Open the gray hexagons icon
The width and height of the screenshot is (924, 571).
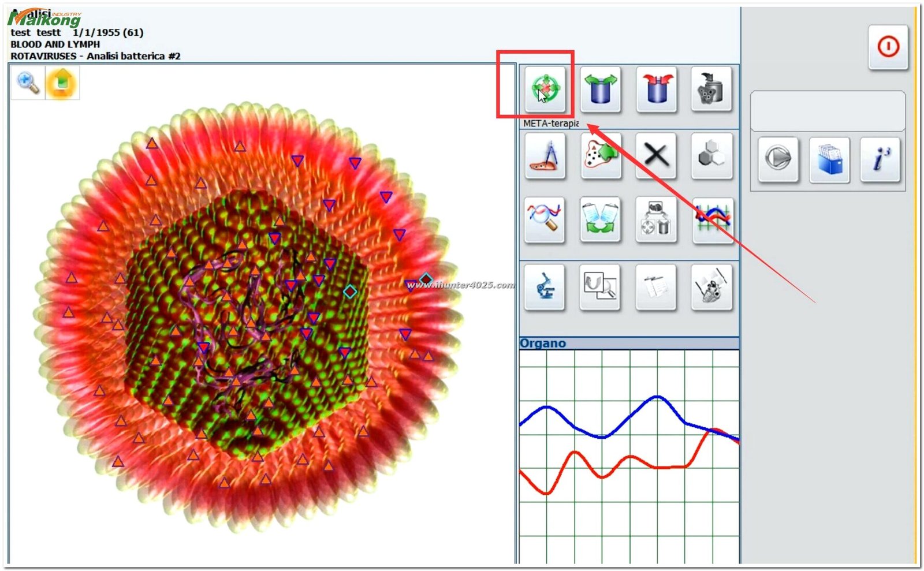[x=711, y=156]
